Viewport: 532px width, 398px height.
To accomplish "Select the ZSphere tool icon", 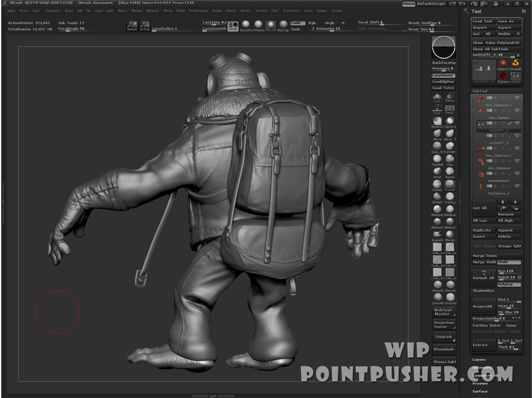I will [503, 77].
